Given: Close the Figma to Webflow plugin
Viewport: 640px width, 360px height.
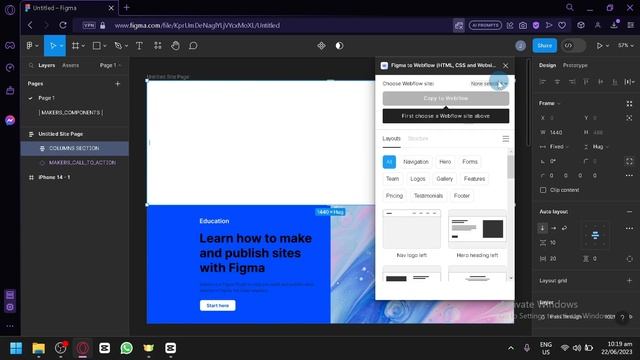Looking at the screenshot, I should coord(506,66).
